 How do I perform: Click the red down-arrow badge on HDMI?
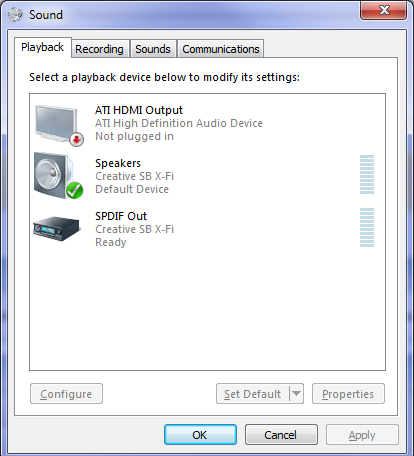coord(76,139)
